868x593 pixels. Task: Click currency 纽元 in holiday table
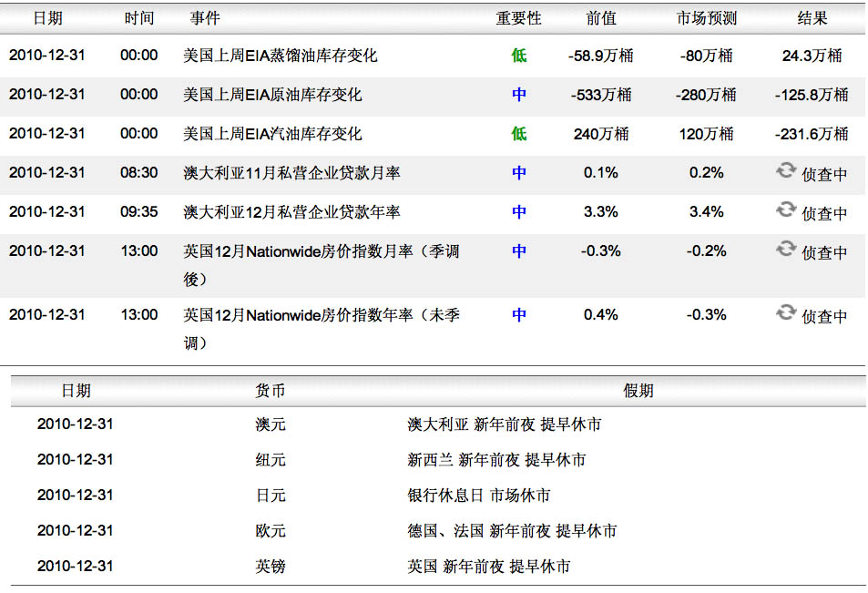click(271, 460)
